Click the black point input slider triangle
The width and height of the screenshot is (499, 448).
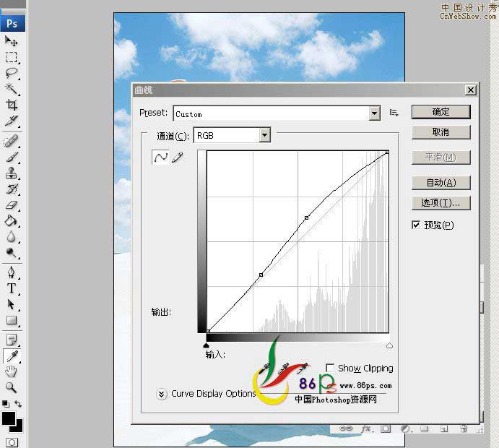coord(206,345)
